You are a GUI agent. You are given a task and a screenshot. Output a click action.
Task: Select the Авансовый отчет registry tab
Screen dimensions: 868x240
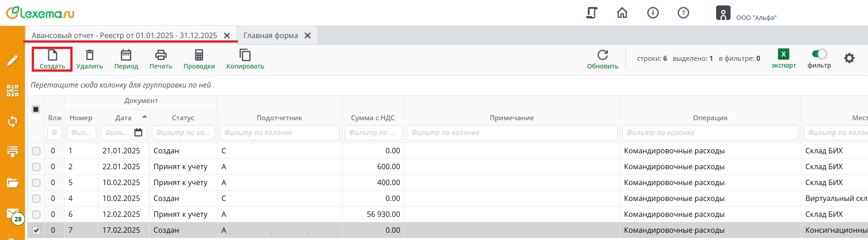[124, 35]
